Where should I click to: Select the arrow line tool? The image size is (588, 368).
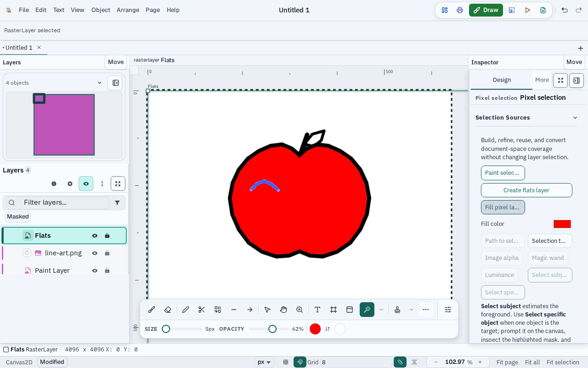[250, 310]
